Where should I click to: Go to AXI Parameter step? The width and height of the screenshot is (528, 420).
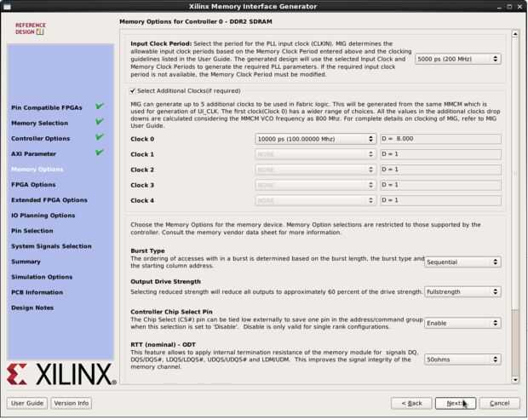[33, 154]
